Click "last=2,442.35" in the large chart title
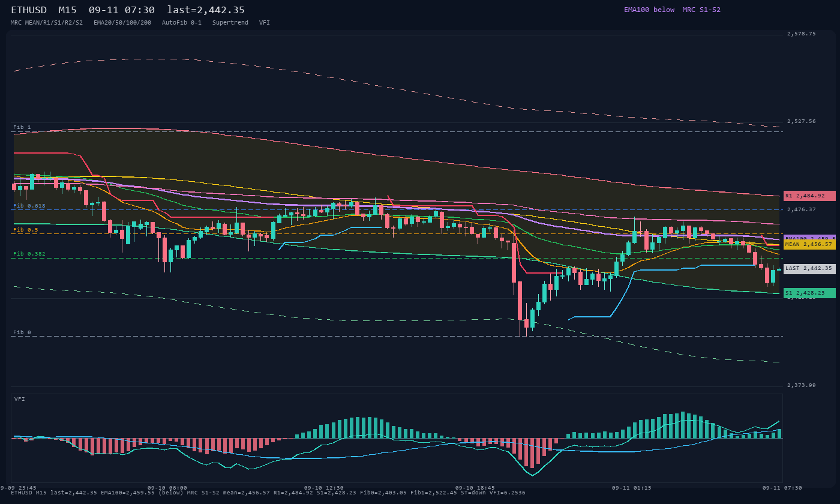The width and height of the screenshot is (840, 504). [x=206, y=10]
